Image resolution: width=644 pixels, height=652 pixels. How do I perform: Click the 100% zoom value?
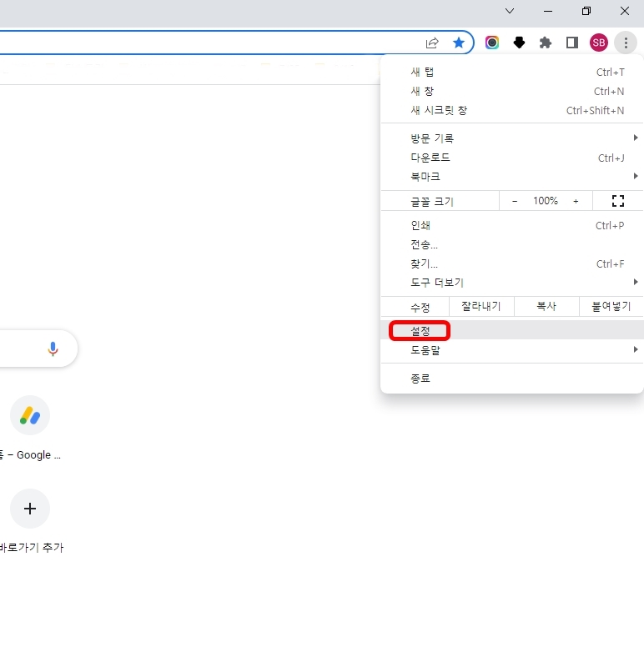pyautogui.click(x=546, y=201)
